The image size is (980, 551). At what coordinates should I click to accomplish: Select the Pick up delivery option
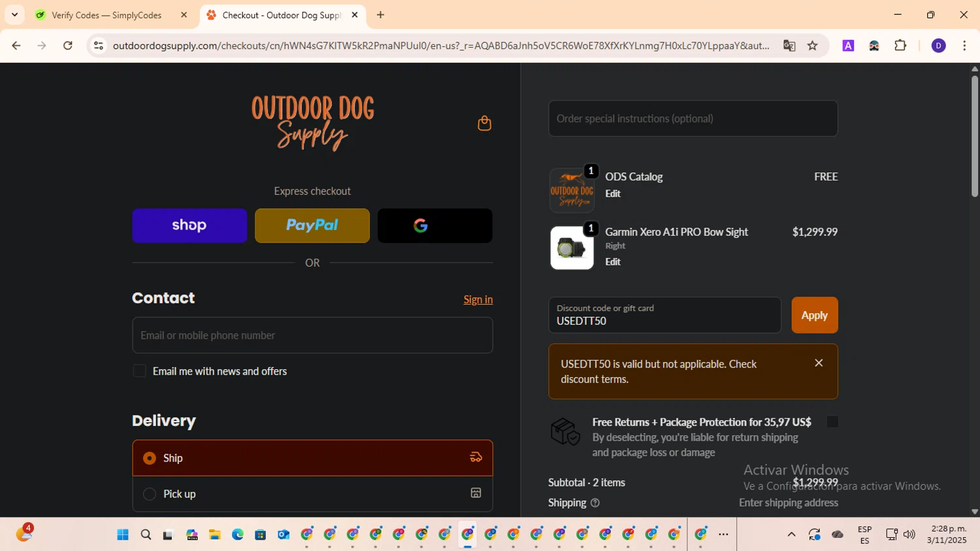click(x=312, y=494)
